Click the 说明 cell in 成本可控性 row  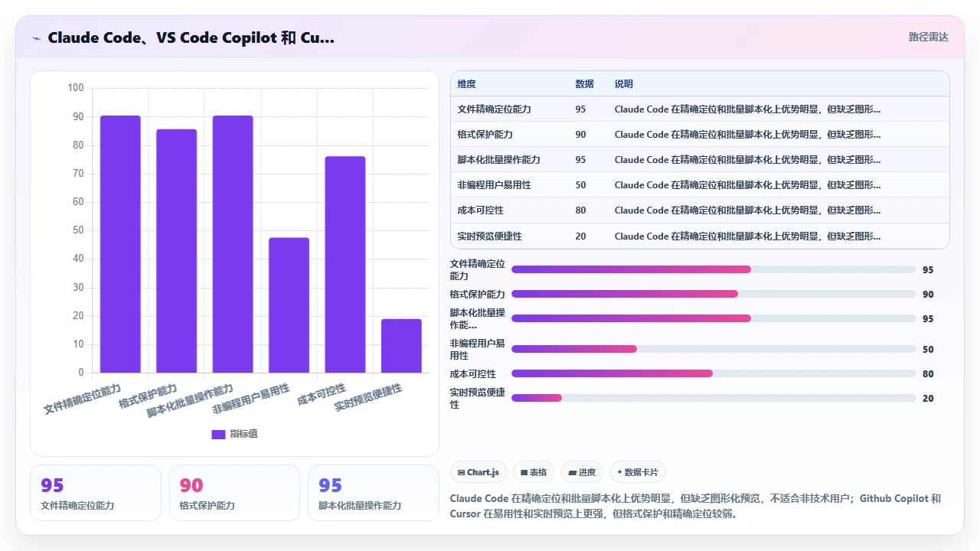(x=747, y=210)
